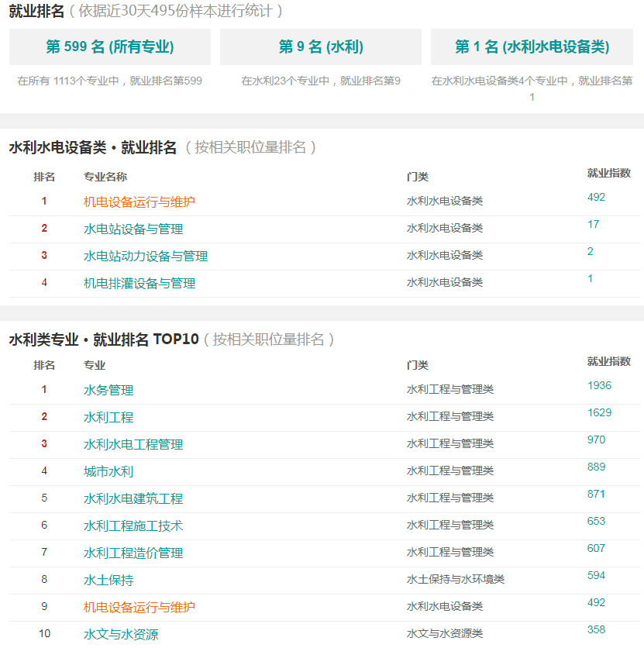Open 机电设备运行与维护 in the TOP10 table
Viewport: 644px width, 648px height.
point(139,607)
